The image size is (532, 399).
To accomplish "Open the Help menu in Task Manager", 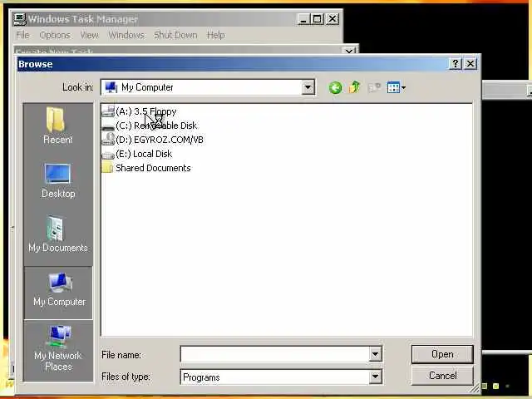I will pos(216,35).
